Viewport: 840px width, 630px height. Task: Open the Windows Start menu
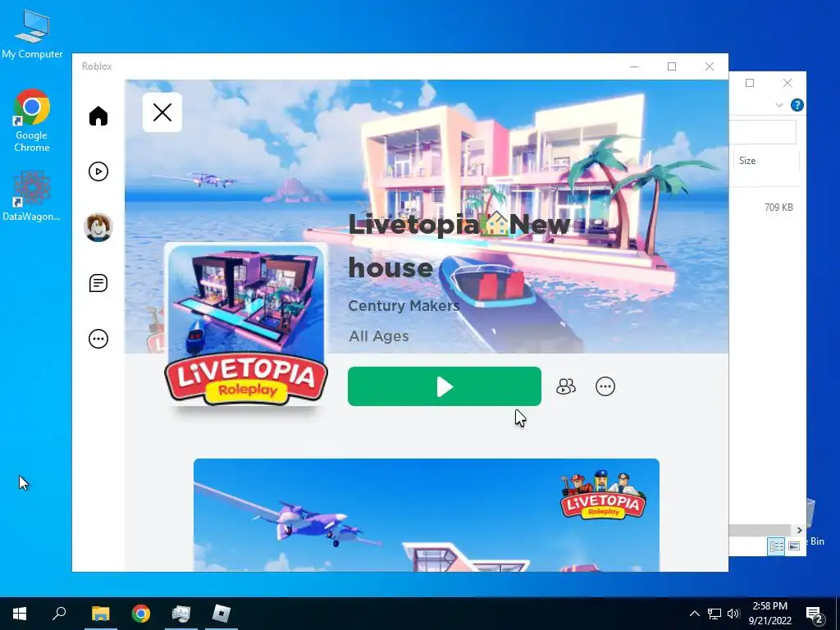[x=20, y=614]
